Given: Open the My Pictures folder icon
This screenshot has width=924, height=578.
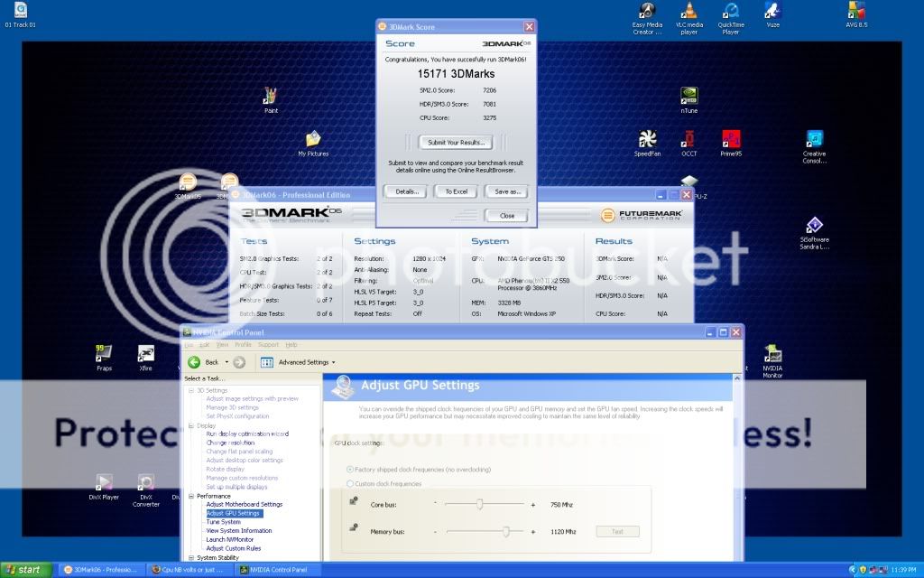Looking at the screenshot, I should [x=313, y=144].
